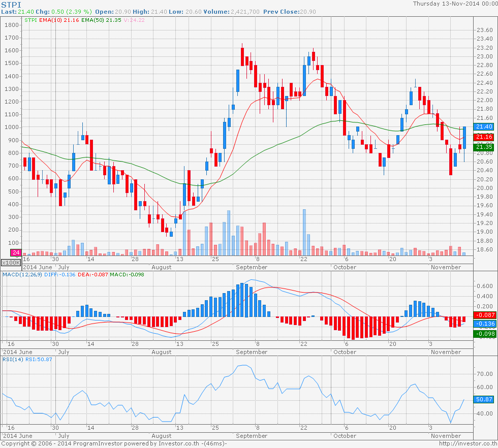This screenshot has width=498, height=448.
Task: Click the blue 50.87 RSI value tag
Action: (x=483, y=399)
